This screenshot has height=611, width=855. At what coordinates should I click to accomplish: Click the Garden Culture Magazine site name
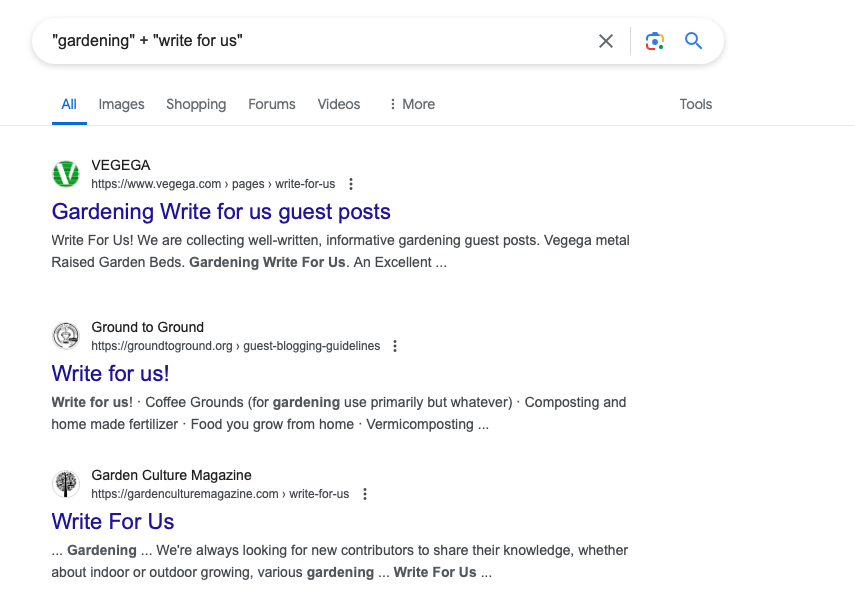coord(171,475)
